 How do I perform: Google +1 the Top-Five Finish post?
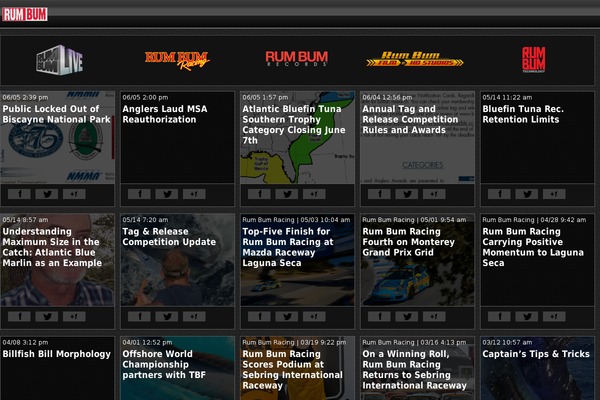[x=314, y=317]
